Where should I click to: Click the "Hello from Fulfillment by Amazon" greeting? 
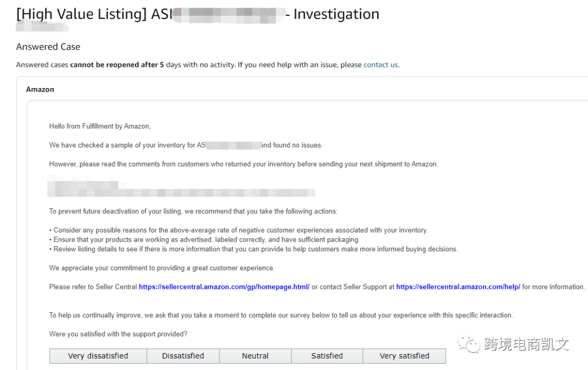[x=100, y=126]
